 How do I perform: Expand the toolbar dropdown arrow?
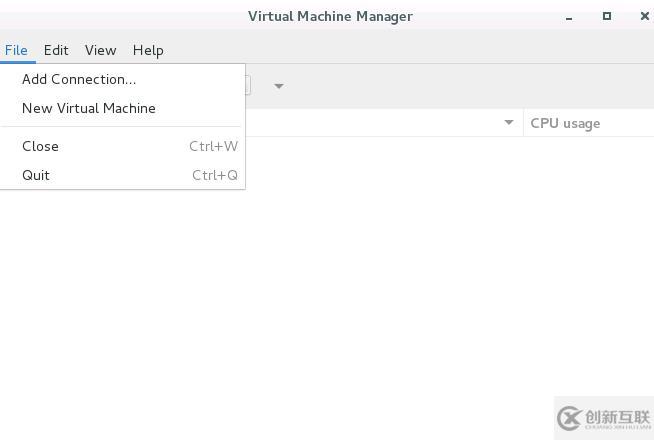point(279,86)
